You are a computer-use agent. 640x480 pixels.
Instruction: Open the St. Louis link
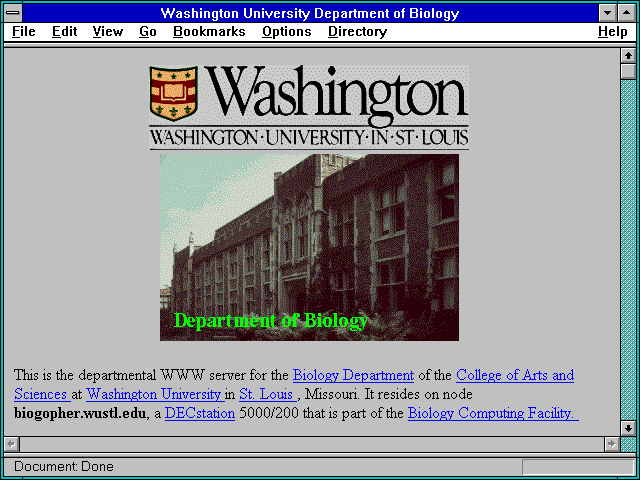pyautogui.click(x=267, y=394)
